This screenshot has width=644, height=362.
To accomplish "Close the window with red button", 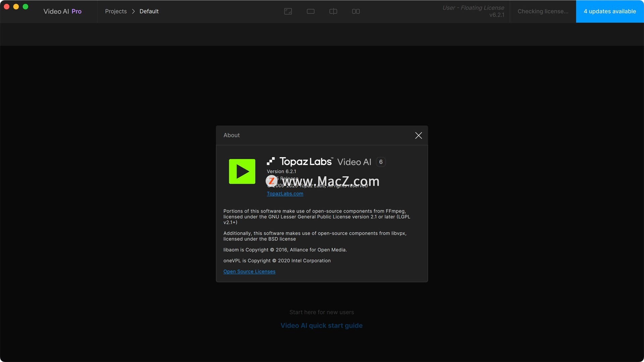I will click(x=6, y=7).
